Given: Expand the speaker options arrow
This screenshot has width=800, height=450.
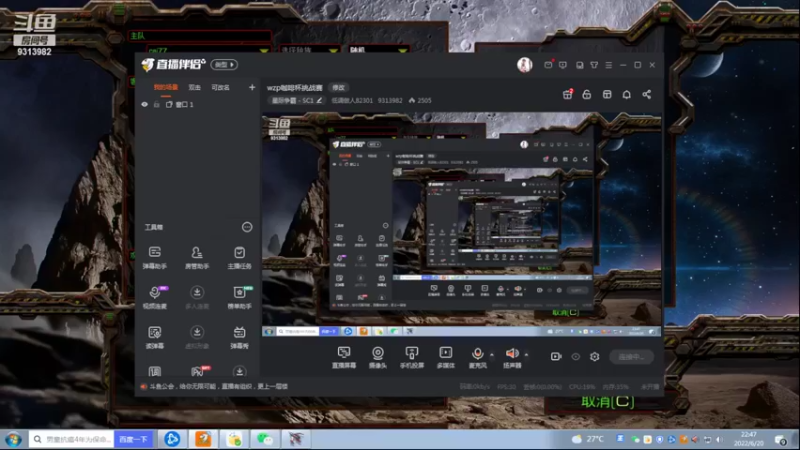Looking at the screenshot, I should (x=526, y=355).
